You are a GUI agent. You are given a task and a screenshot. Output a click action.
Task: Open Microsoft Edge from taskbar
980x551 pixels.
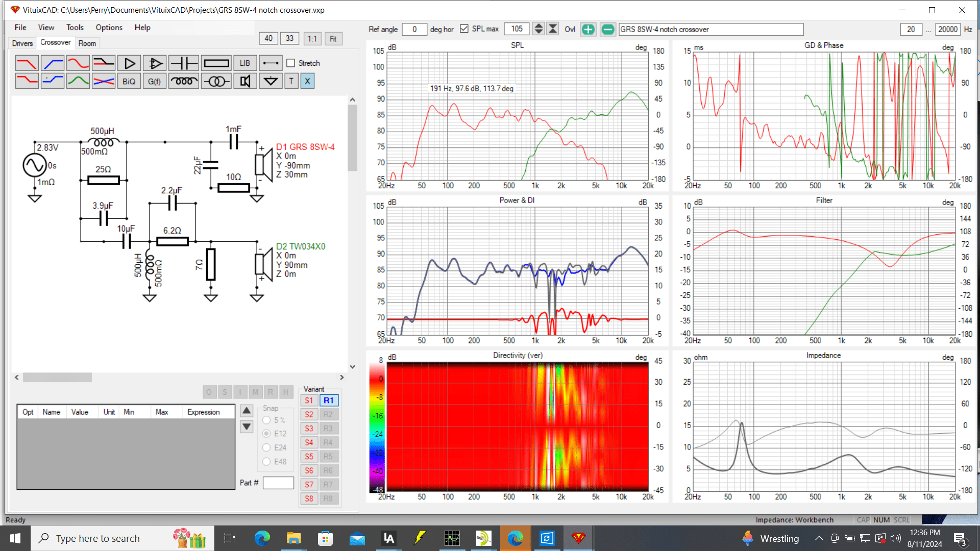click(x=262, y=538)
